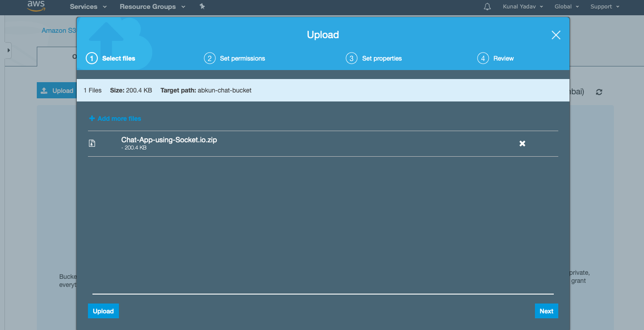Click the background page Upload button
Viewport: 644px width, 330px height.
(x=57, y=91)
